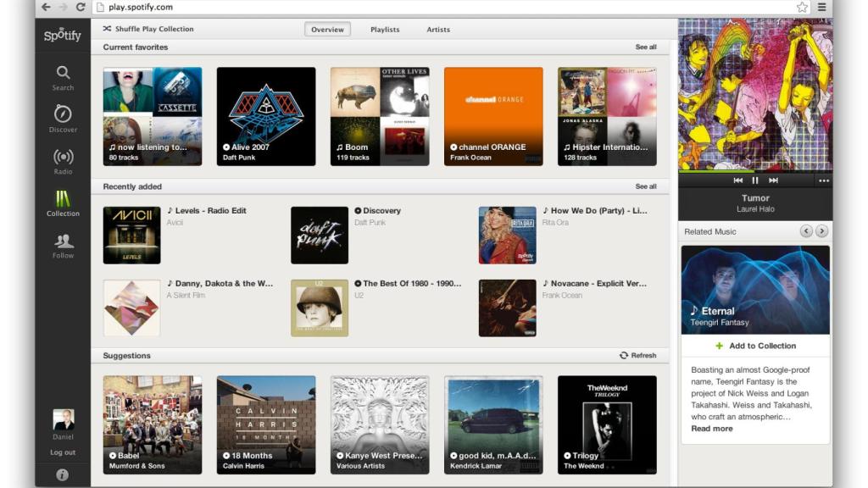868x488 pixels.
Task: Pause the currently playing track Tumor
Action: pos(757,179)
